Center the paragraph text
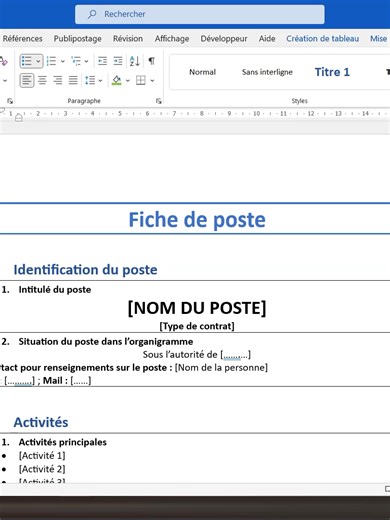This screenshot has height=520, width=390. tap(42, 80)
